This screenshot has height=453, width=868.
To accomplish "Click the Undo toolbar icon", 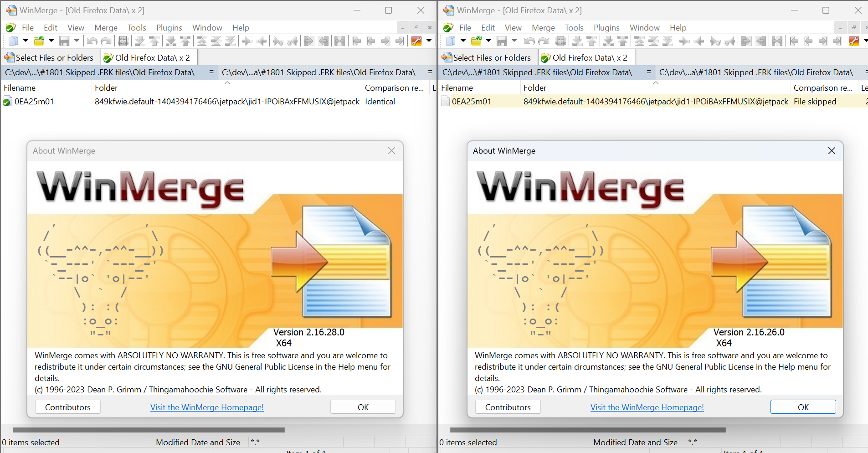I will tap(91, 41).
